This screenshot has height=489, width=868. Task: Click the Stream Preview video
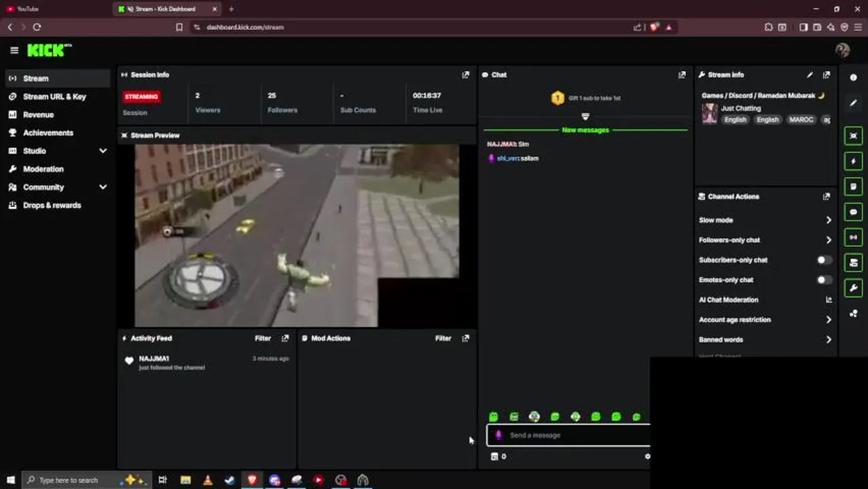(297, 236)
